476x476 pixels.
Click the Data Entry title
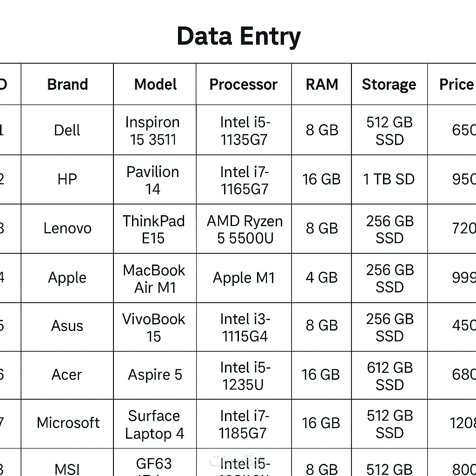point(238,36)
